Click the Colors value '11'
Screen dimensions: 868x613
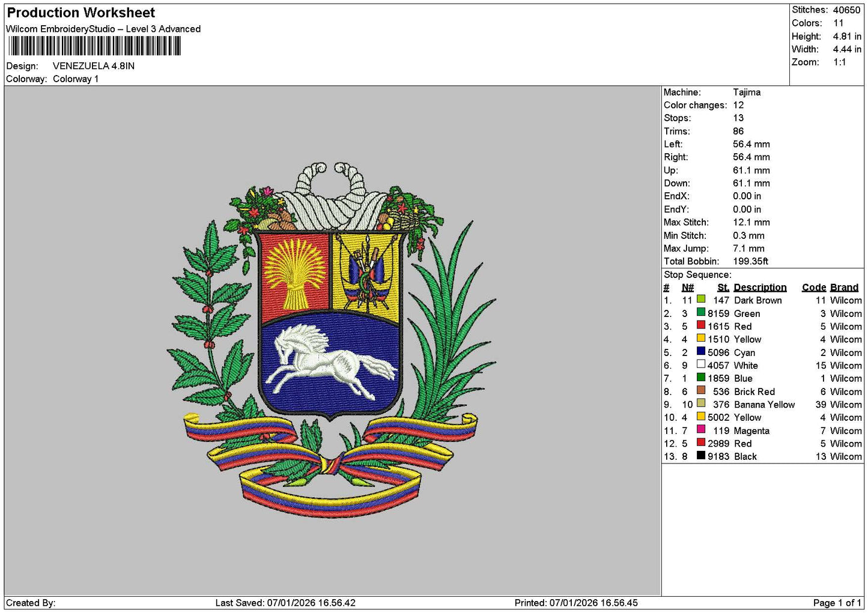(839, 23)
